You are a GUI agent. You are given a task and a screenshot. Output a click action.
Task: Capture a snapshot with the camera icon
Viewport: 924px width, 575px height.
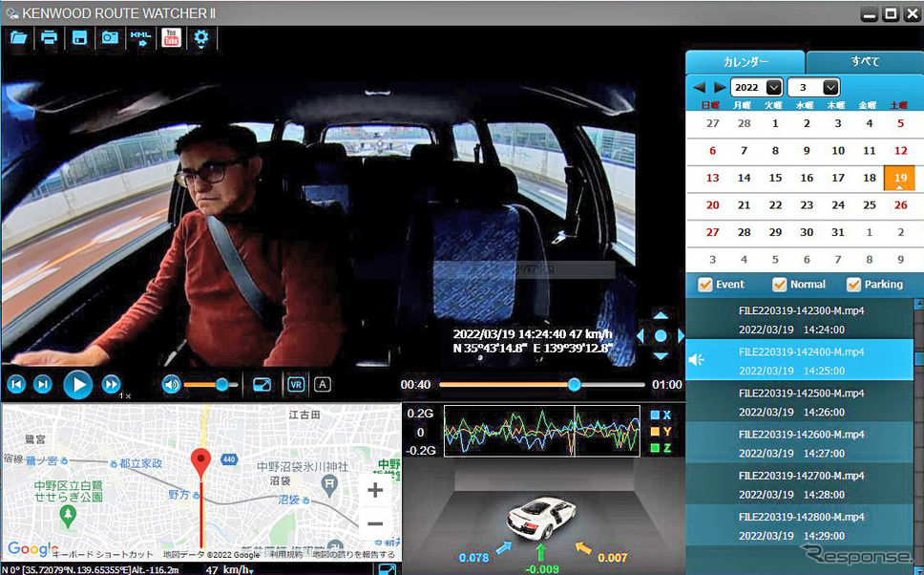click(110, 38)
